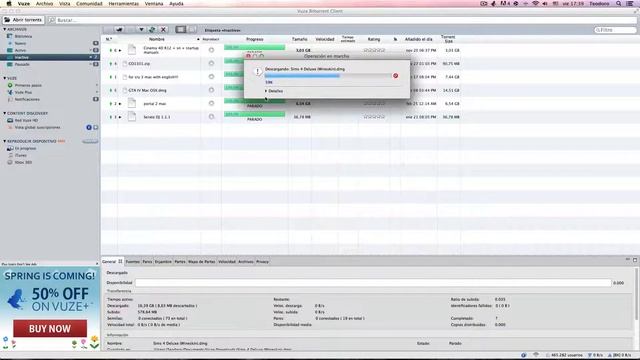Expand the portal 2 mac torrent row
640x360 pixels.
(120, 104)
